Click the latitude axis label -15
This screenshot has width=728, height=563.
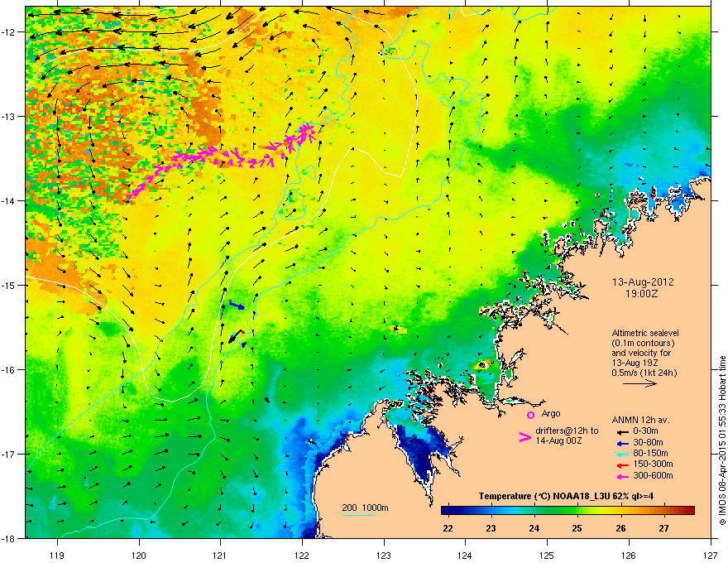pos(8,285)
